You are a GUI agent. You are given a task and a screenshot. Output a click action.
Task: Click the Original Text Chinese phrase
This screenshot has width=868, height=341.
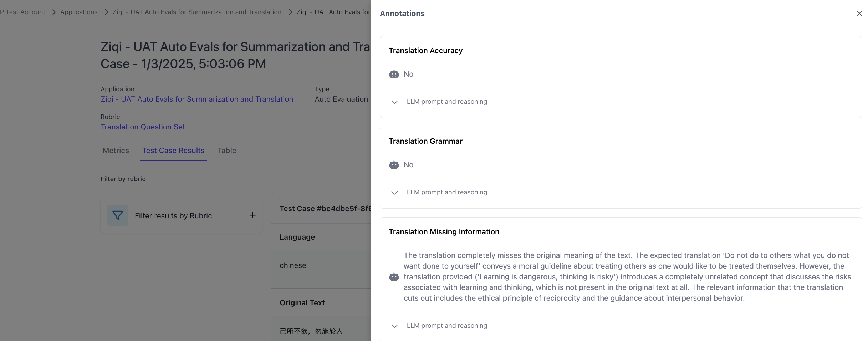tap(311, 331)
